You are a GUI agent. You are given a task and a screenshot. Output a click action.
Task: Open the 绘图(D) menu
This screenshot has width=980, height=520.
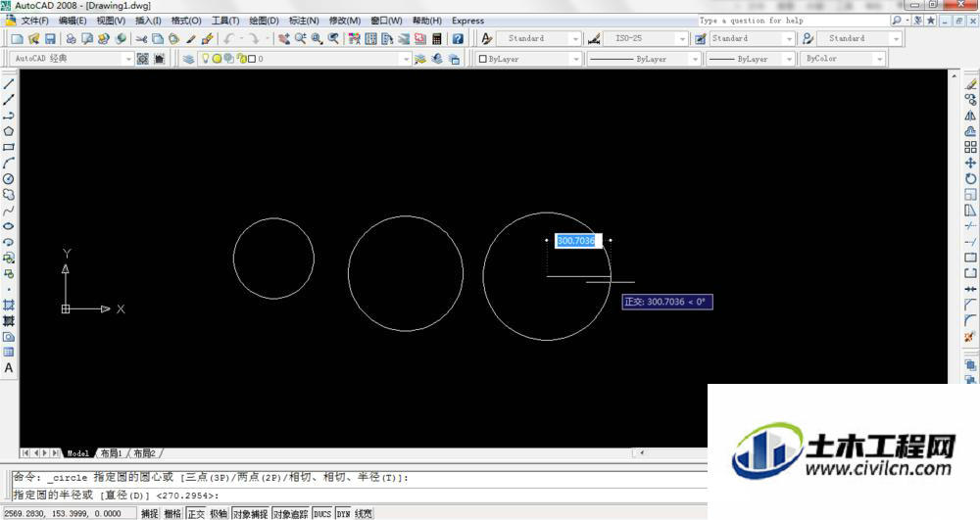264,21
